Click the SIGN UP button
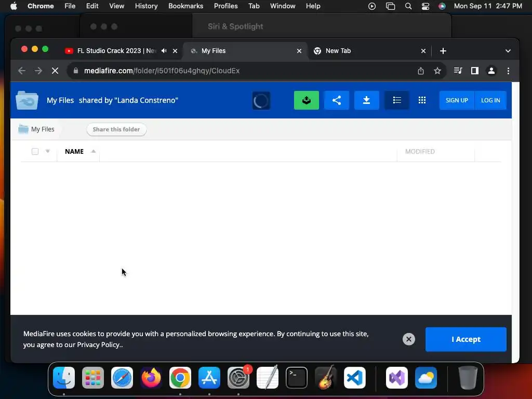532x399 pixels. pos(457,100)
